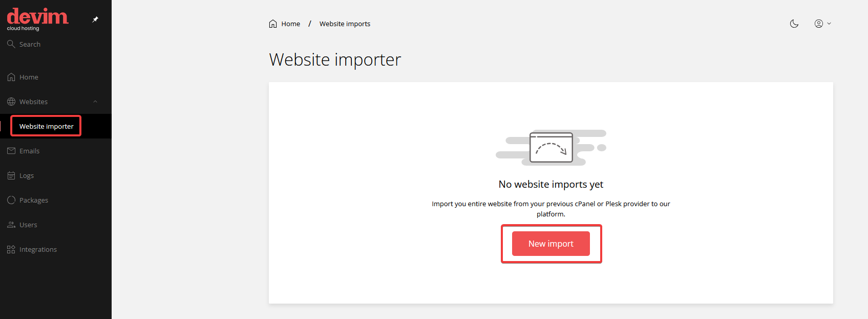Click the website import illustration graphic
The height and width of the screenshot is (319, 868).
click(551, 148)
